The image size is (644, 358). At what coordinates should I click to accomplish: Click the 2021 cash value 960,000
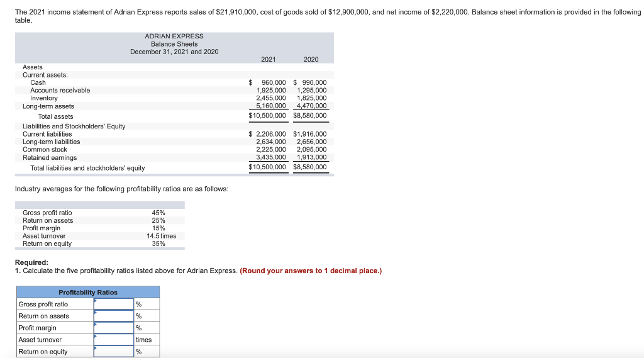274,82
